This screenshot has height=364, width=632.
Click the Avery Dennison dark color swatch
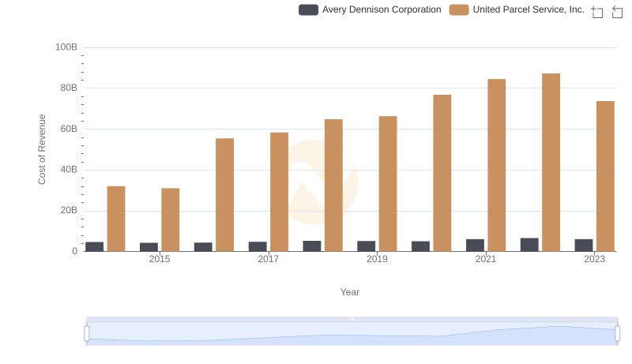click(308, 9)
